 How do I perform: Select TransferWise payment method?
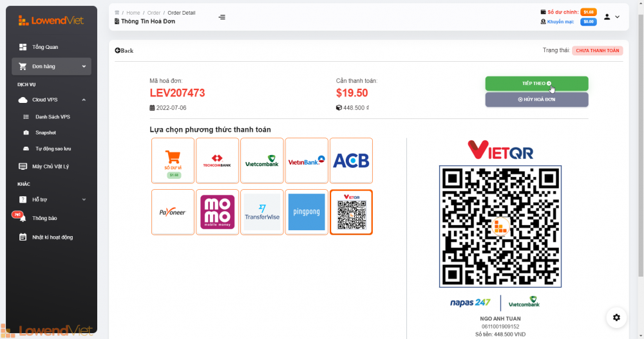pos(262,212)
